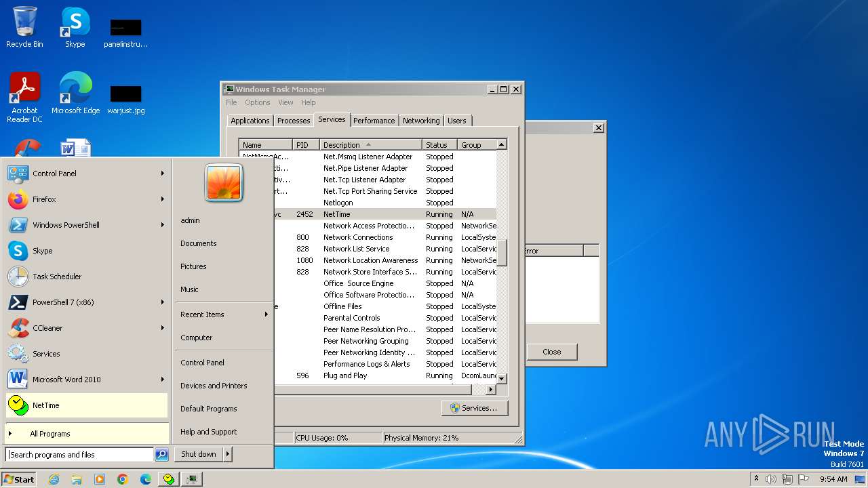The width and height of the screenshot is (868, 488).
Task: Click the services list vertical scrollbar thumb
Action: point(502,252)
